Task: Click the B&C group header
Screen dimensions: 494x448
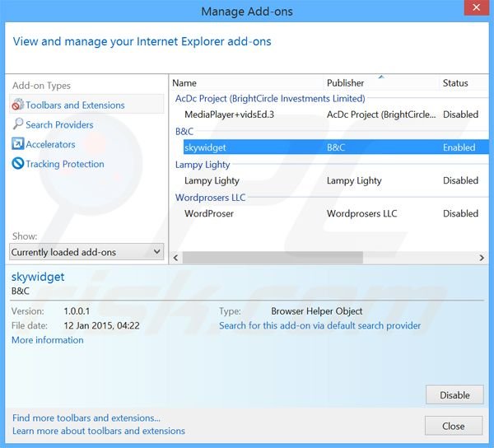Action: point(184,132)
